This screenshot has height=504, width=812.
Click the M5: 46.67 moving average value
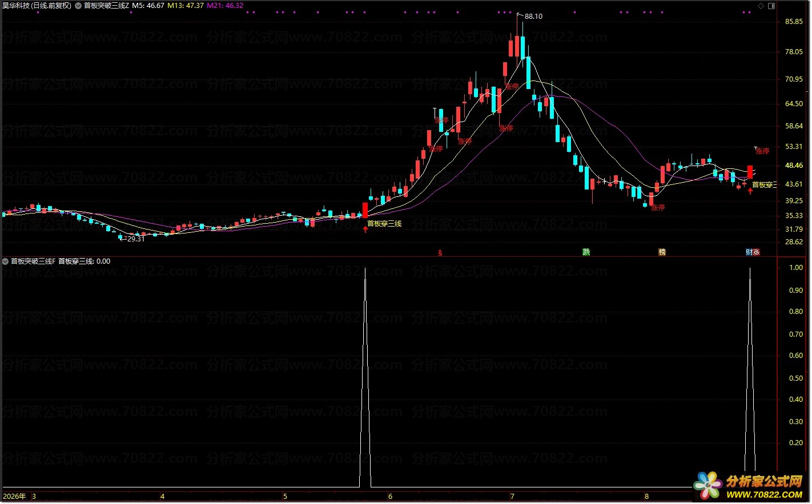[x=148, y=6]
